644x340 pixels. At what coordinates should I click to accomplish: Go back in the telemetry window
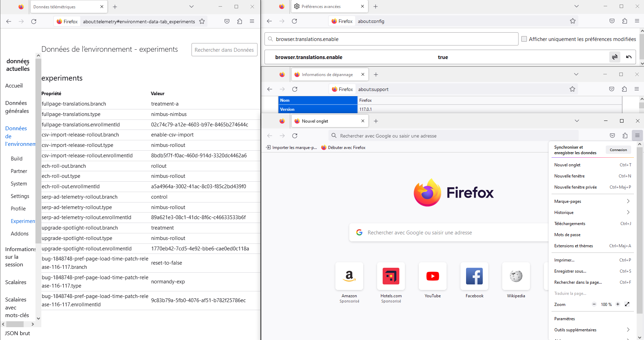pos(9,22)
